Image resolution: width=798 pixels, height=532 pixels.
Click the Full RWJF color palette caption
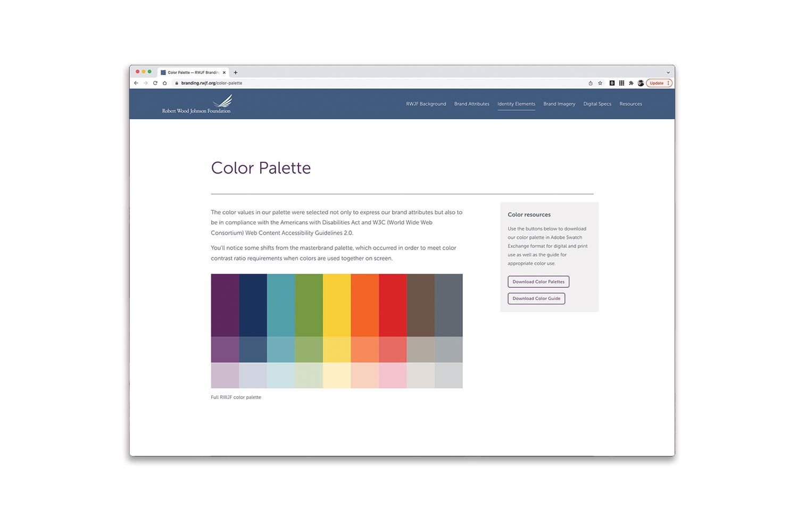click(236, 397)
